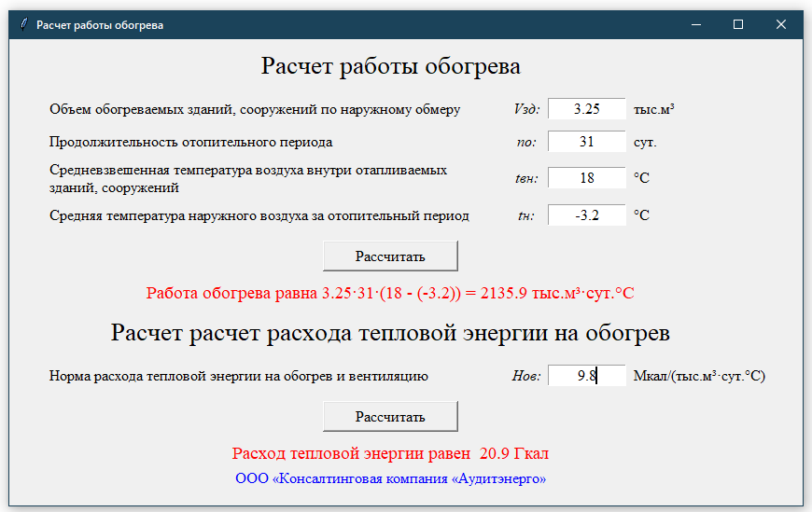The height and width of the screenshot is (512, 812).
Task: Click the label Средняя температура наружного воздуха
Action: click(259, 215)
